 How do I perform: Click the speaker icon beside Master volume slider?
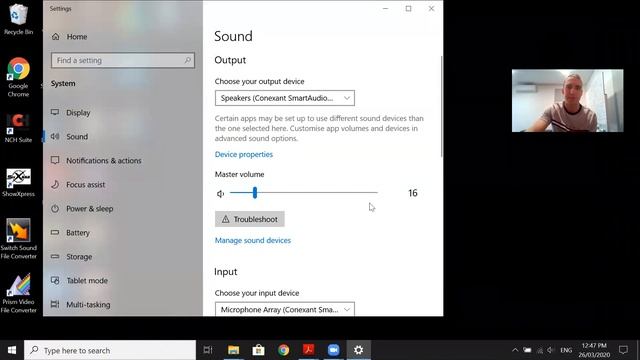coord(220,193)
